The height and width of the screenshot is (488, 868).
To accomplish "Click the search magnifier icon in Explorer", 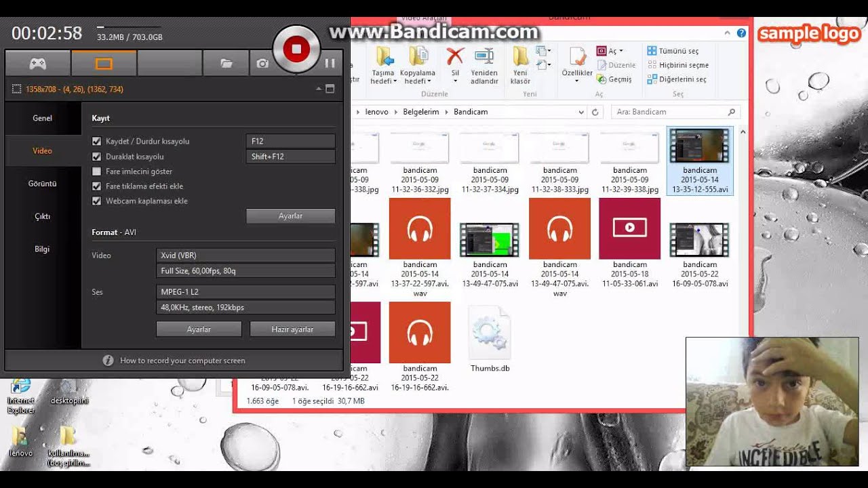I will pos(732,112).
